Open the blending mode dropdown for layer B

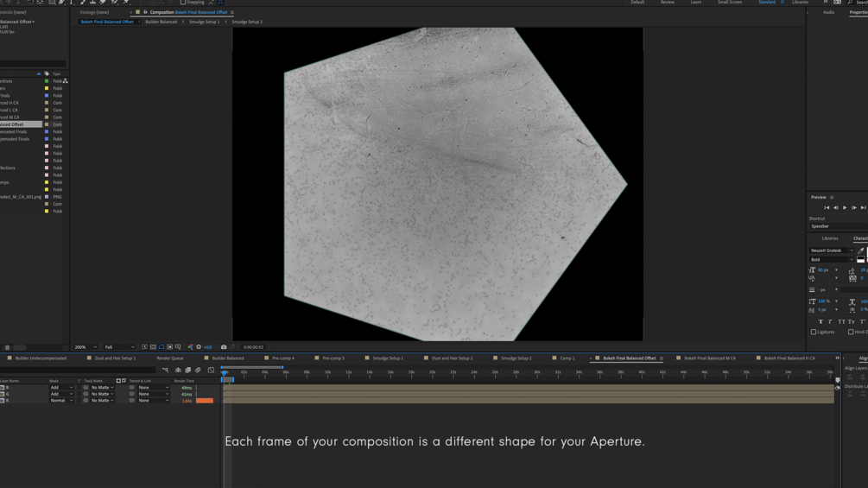(x=61, y=388)
